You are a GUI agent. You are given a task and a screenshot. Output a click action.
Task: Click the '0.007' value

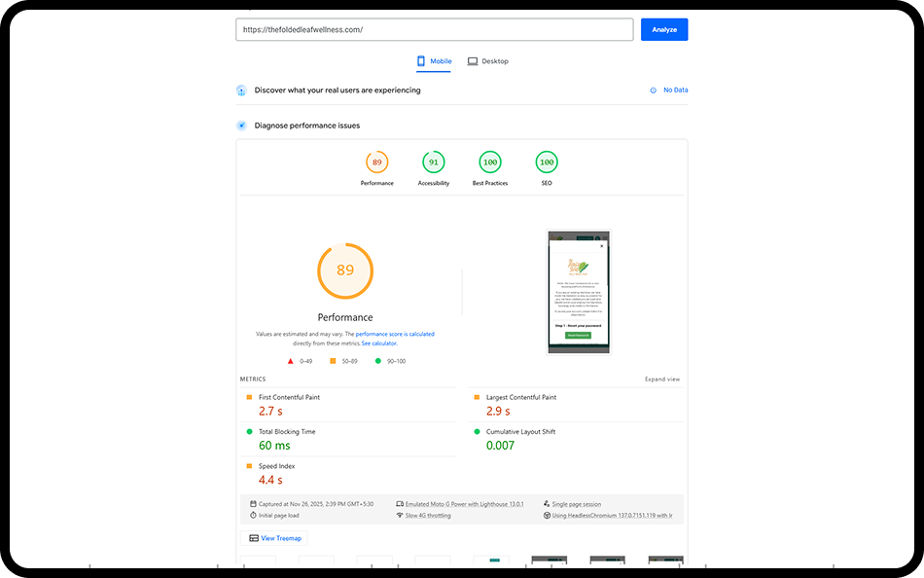(500, 446)
